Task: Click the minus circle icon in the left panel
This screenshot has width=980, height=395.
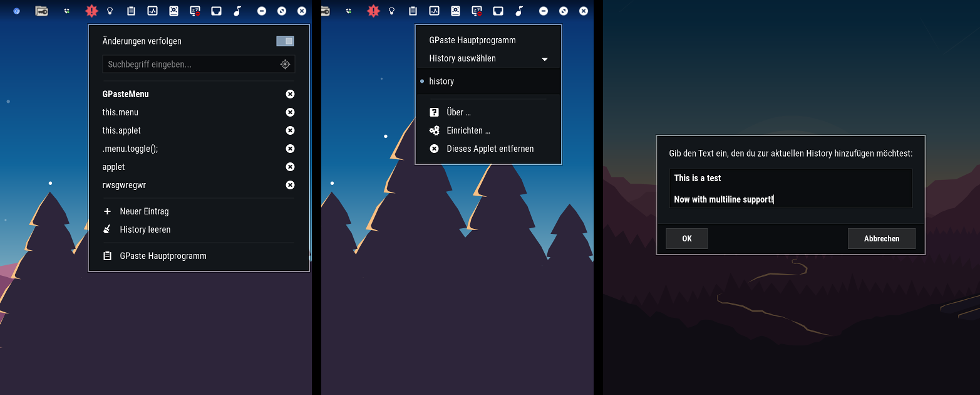Action: [x=262, y=11]
